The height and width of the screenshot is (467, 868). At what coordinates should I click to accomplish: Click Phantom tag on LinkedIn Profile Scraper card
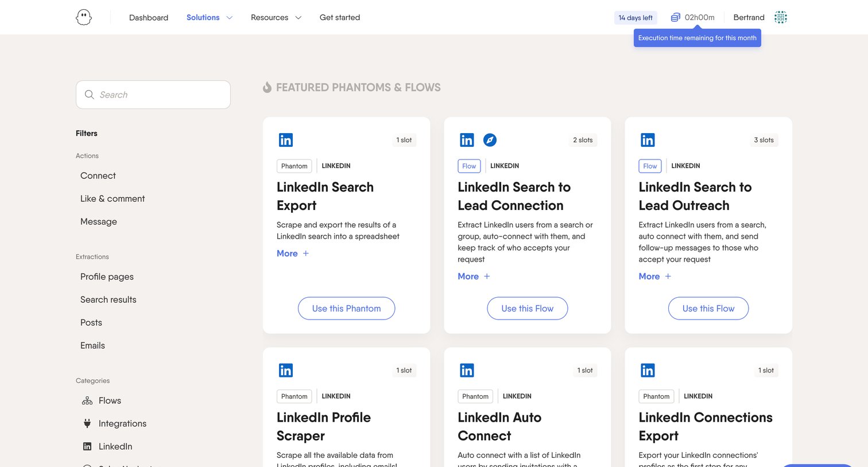[294, 396]
